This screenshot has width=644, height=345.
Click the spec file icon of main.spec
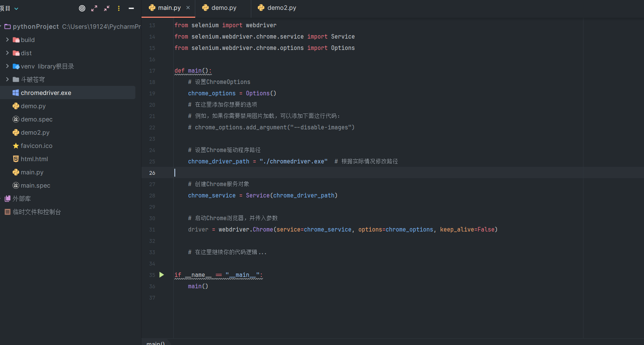(x=16, y=185)
